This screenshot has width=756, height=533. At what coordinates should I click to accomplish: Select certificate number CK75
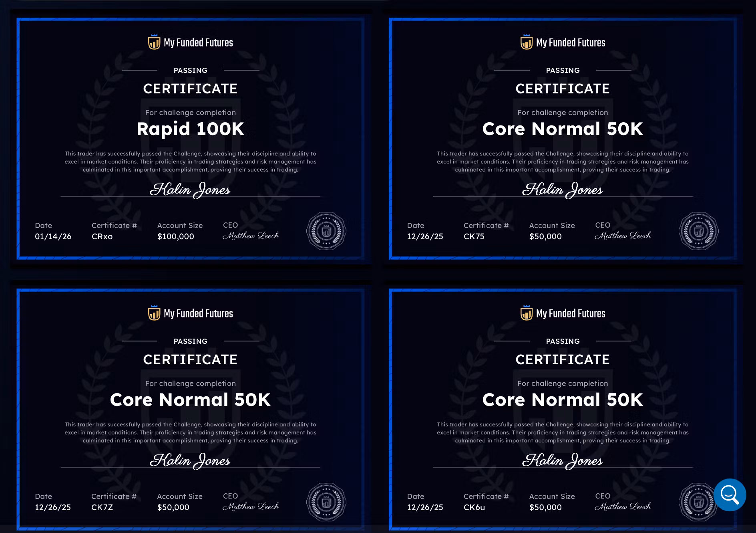pos(474,236)
